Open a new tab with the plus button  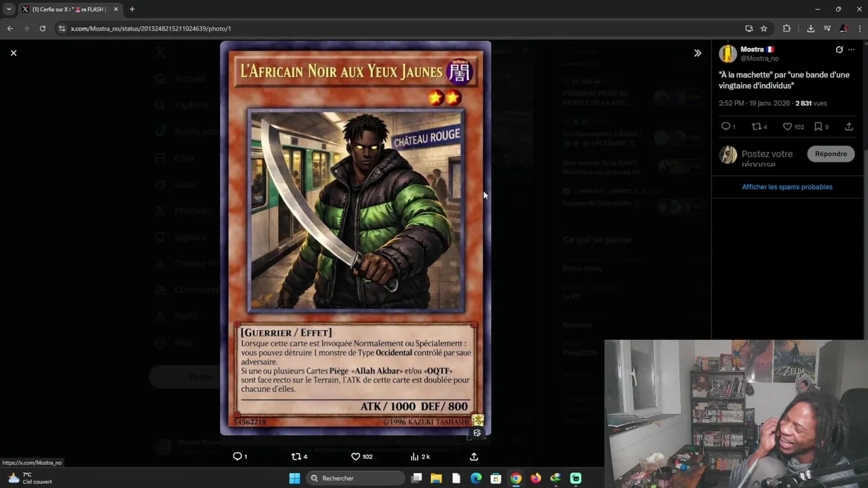point(132,9)
